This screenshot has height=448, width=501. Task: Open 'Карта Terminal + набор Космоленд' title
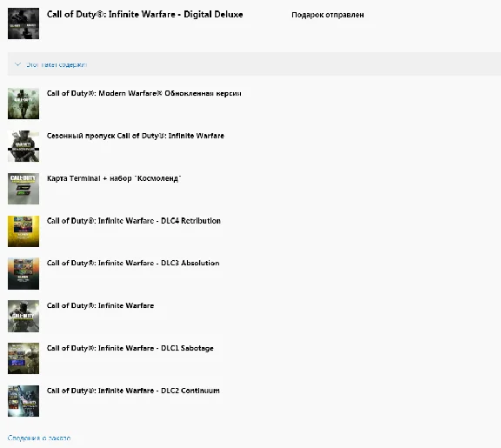(x=114, y=178)
